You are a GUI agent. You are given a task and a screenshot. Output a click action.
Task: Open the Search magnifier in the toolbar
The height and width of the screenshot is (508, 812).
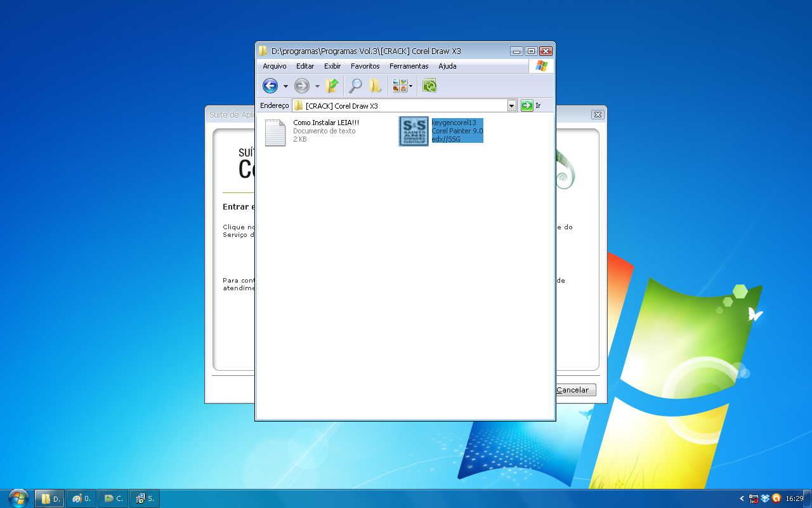pyautogui.click(x=356, y=86)
